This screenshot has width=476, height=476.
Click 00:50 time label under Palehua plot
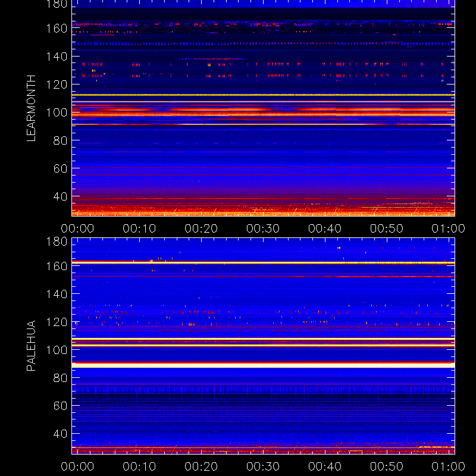[x=387, y=466]
